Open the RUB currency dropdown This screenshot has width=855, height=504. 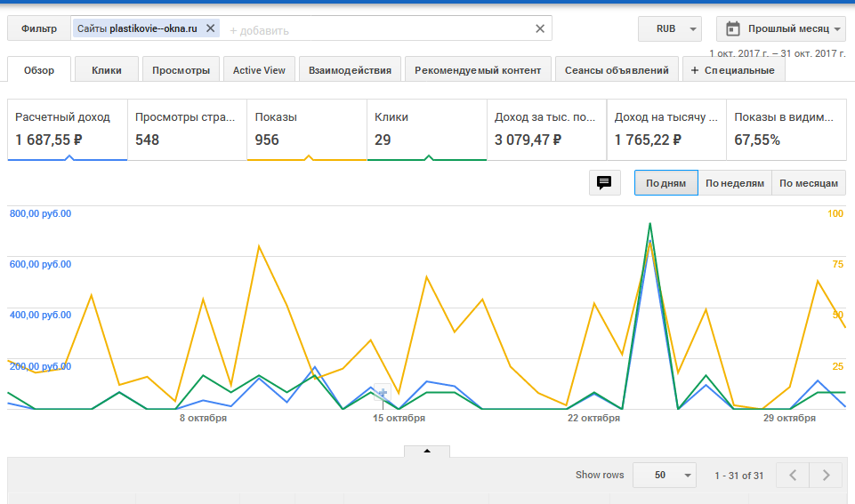coord(669,28)
